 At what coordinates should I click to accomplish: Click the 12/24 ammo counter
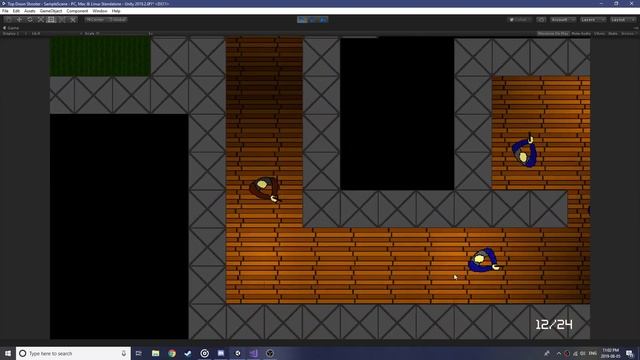pyautogui.click(x=554, y=324)
